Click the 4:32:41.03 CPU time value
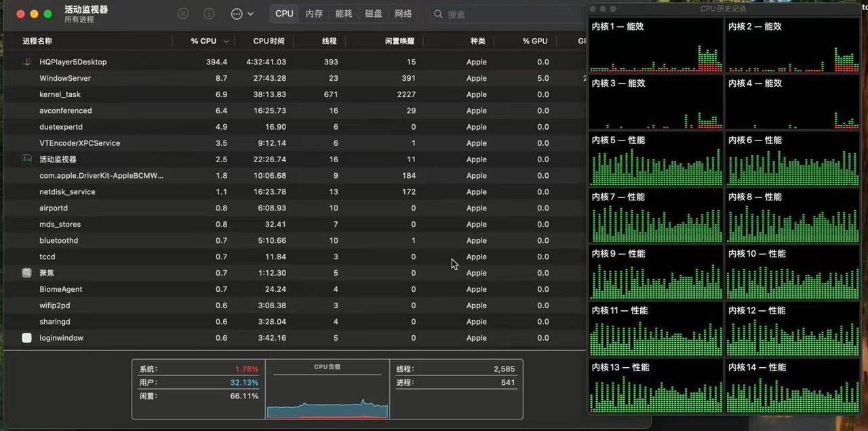This screenshot has width=868, height=431. pyautogui.click(x=266, y=62)
